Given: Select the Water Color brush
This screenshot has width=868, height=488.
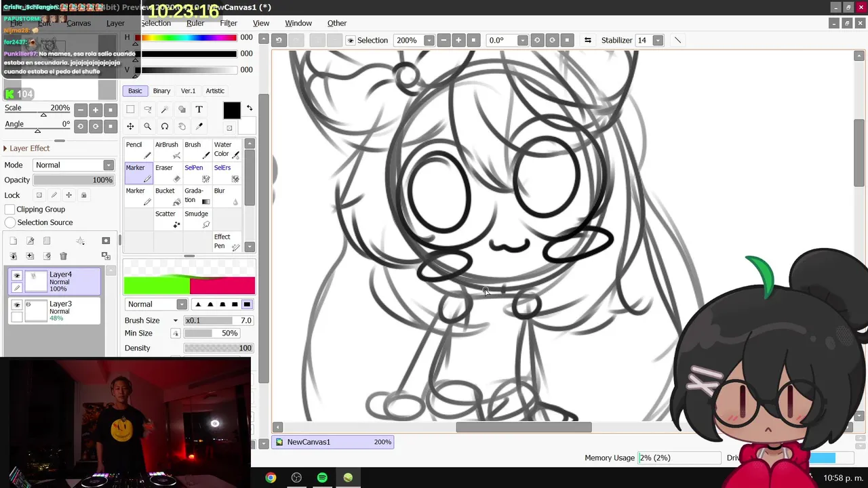Looking at the screenshot, I should pos(226,150).
